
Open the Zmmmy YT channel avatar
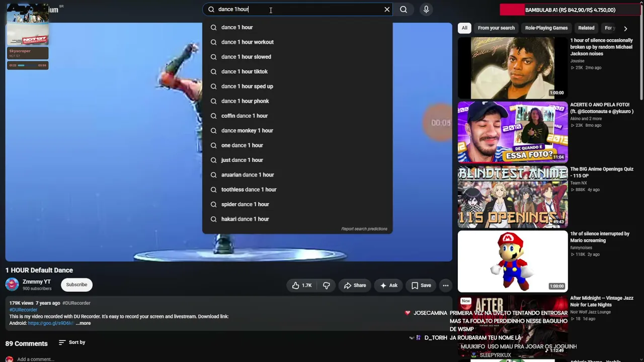pyautogui.click(x=12, y=285)
